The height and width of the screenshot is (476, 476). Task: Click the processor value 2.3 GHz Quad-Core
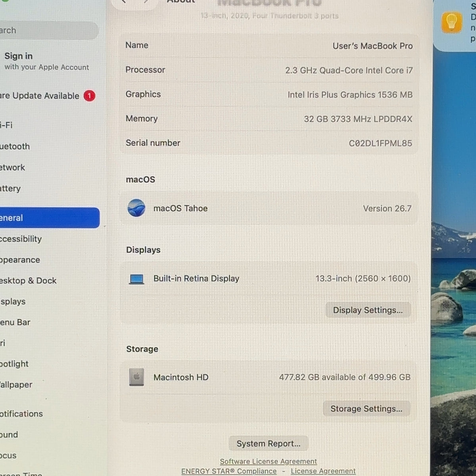pos(349,70)
